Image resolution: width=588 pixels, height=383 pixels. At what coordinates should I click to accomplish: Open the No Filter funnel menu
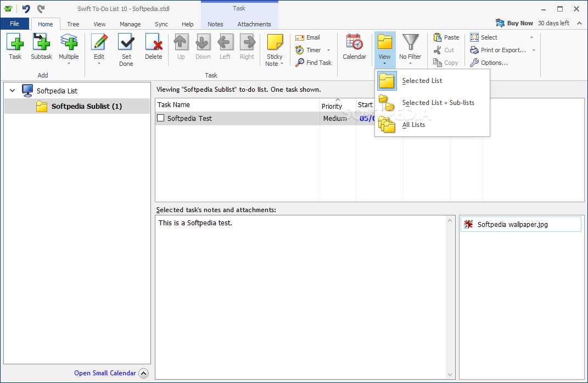(410, 49)
